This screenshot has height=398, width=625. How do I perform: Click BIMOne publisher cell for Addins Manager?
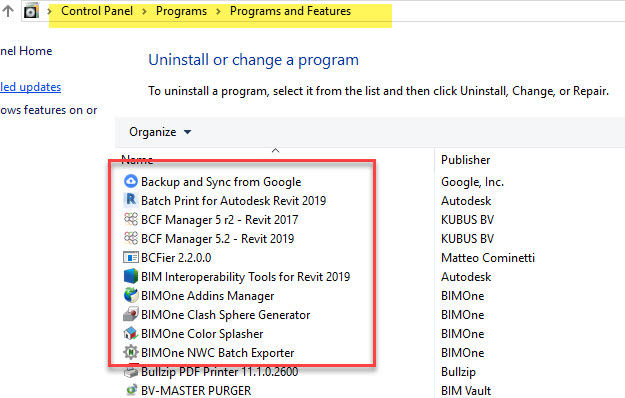[462, 296]
